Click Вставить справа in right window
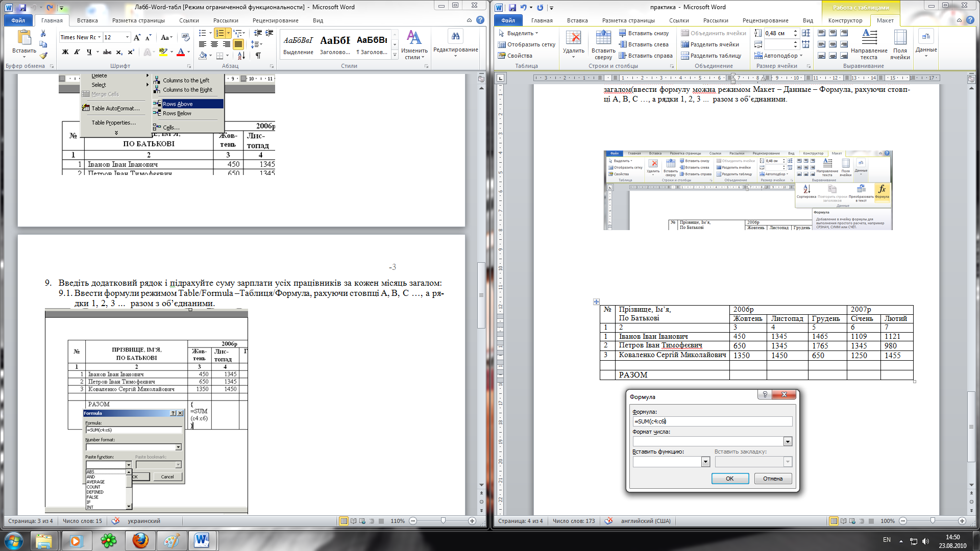Viewport: 980px width, 551px height. pos(646,56)
